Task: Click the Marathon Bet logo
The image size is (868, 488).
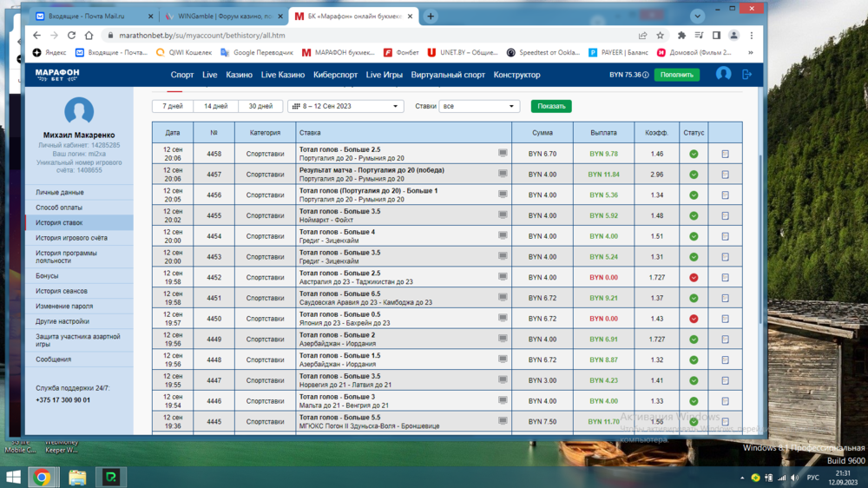Action: click(x=57, y=75)
